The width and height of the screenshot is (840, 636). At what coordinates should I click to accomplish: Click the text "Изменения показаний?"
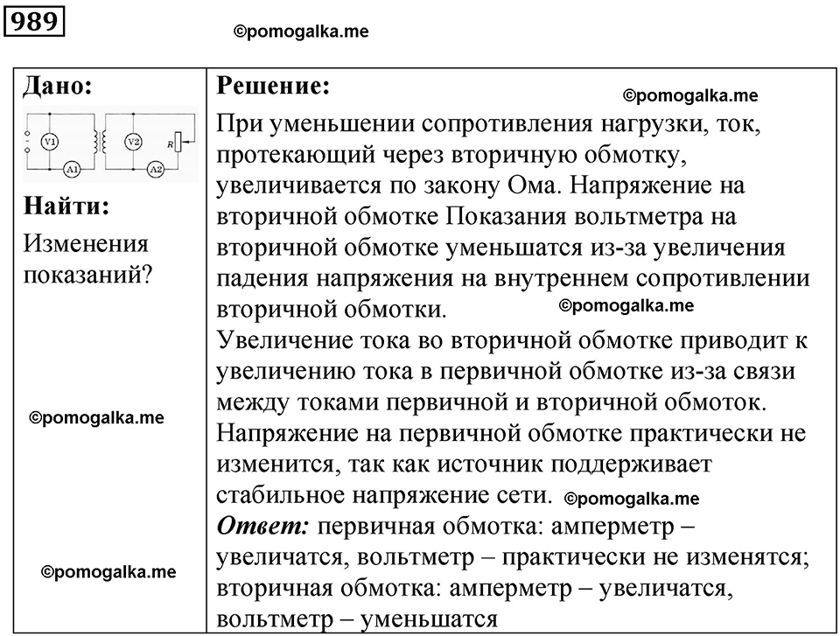coord(88,260)
